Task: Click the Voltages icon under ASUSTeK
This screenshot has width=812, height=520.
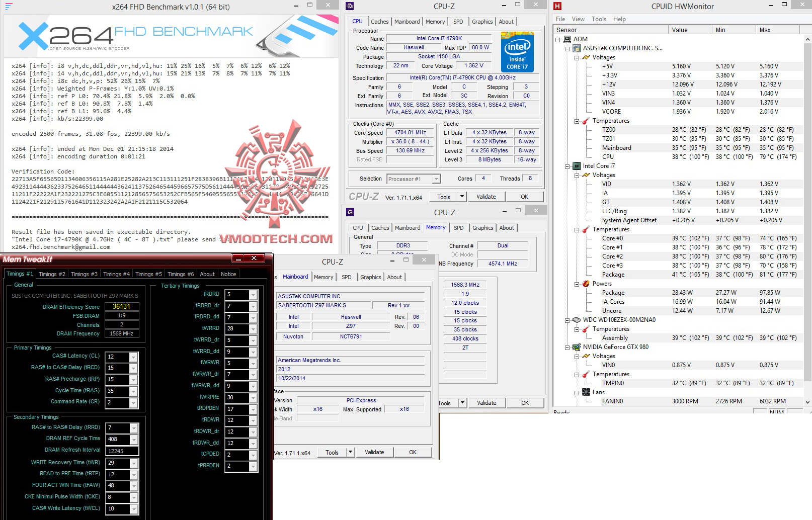Action: (x=586, y=57)
